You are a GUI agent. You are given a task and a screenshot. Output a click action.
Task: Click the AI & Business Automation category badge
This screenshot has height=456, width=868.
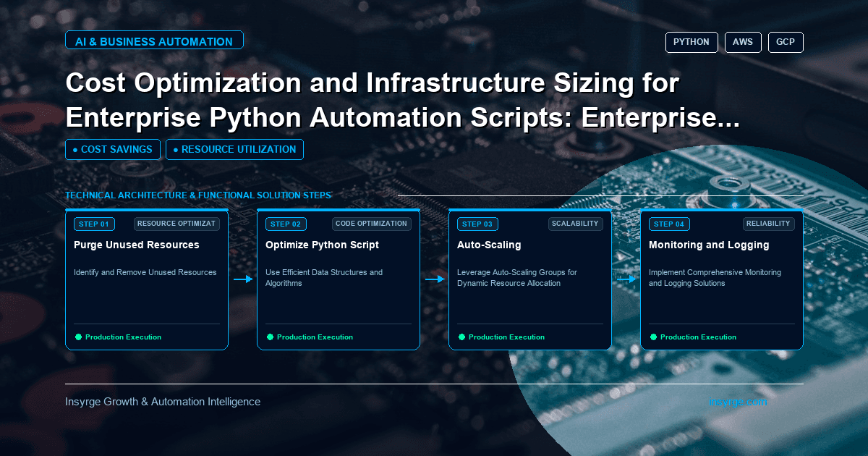coord(154,41)
